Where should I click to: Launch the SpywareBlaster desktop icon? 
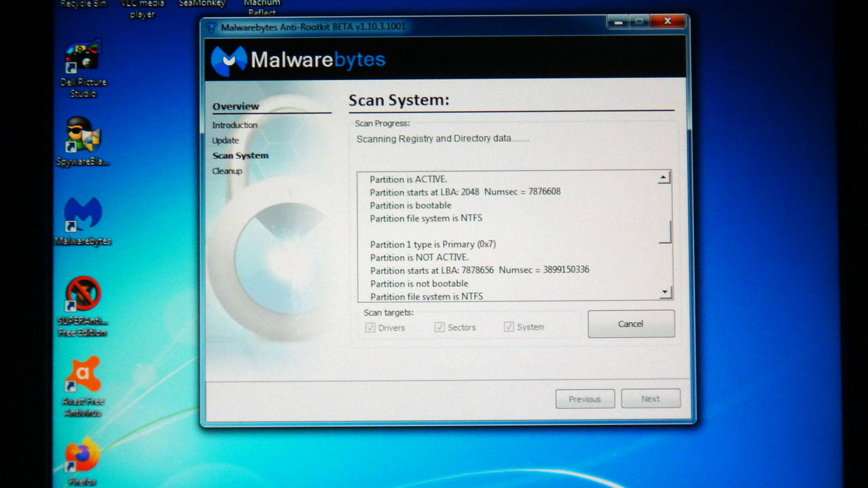coord(83,142)
